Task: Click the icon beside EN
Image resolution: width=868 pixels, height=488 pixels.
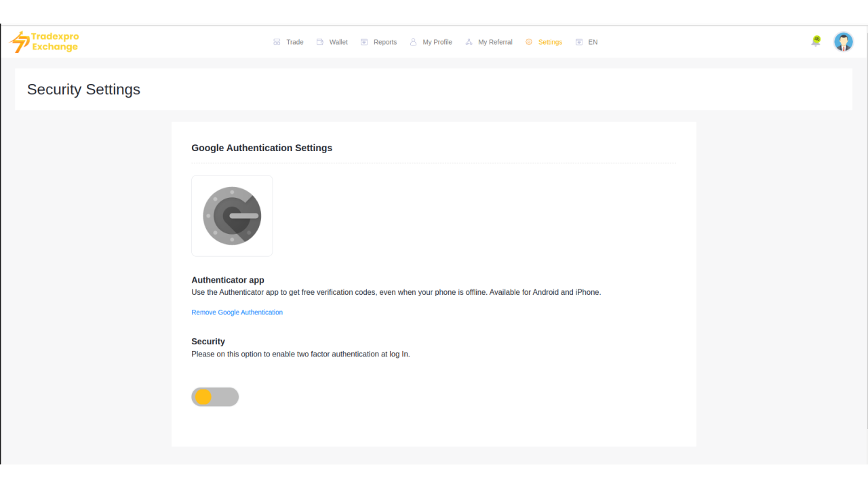Action: [x=578, y=42]
